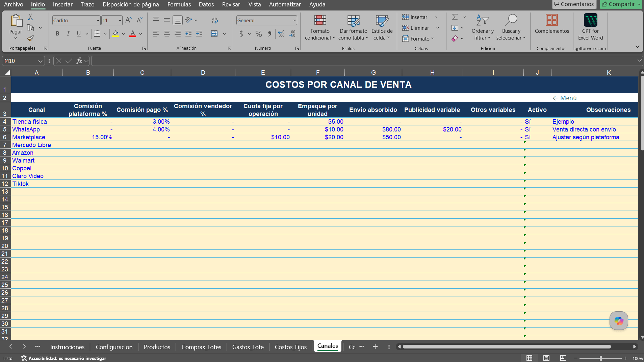The image size is (644, 362).
Task: Apply the red font color swatch
Action: (133, 34)
